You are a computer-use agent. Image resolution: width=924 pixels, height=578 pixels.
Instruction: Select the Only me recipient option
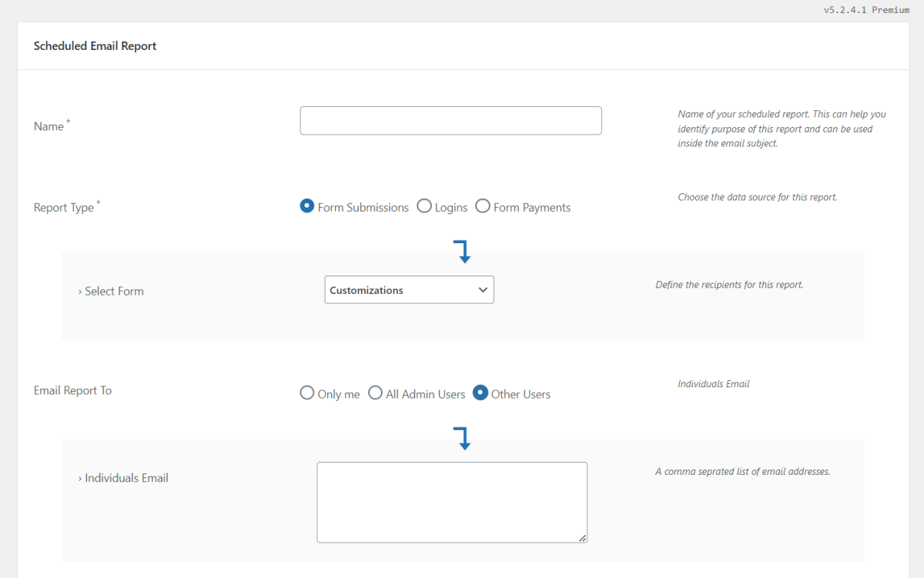click(x=307, y=393)
